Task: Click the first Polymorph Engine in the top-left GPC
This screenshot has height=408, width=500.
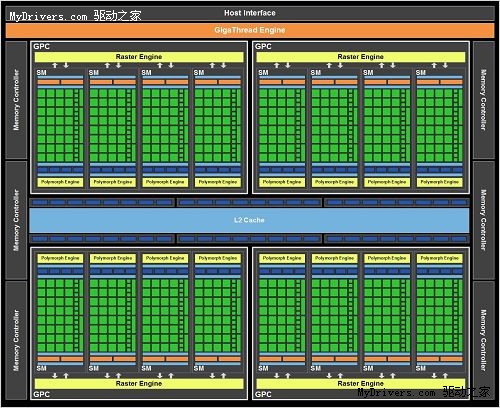Action: pyautogui.click(x=60, y=182)
